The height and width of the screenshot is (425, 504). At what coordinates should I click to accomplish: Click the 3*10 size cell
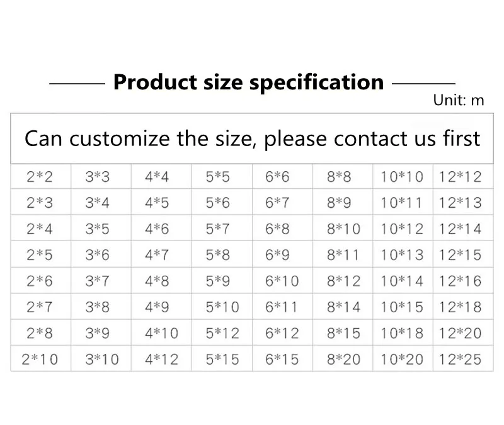point(101,360)
